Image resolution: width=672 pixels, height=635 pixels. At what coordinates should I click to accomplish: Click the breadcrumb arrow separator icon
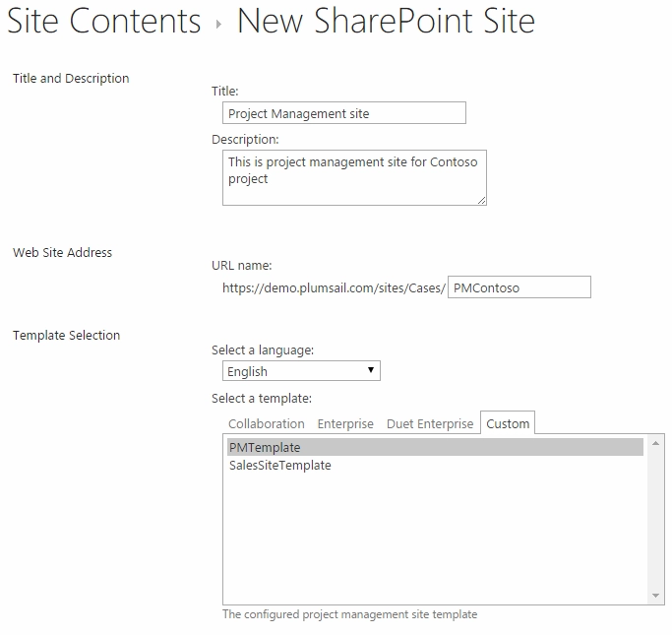[x=218, y=24]
